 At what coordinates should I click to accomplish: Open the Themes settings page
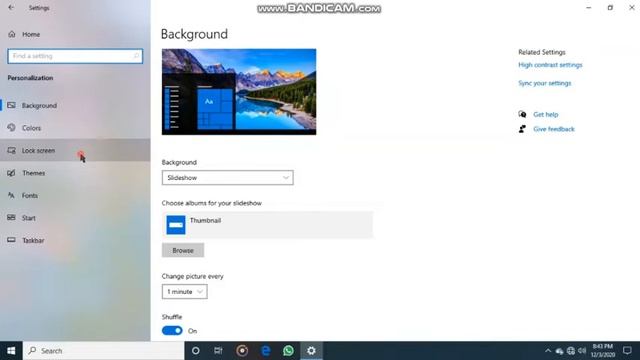[75, 173]
